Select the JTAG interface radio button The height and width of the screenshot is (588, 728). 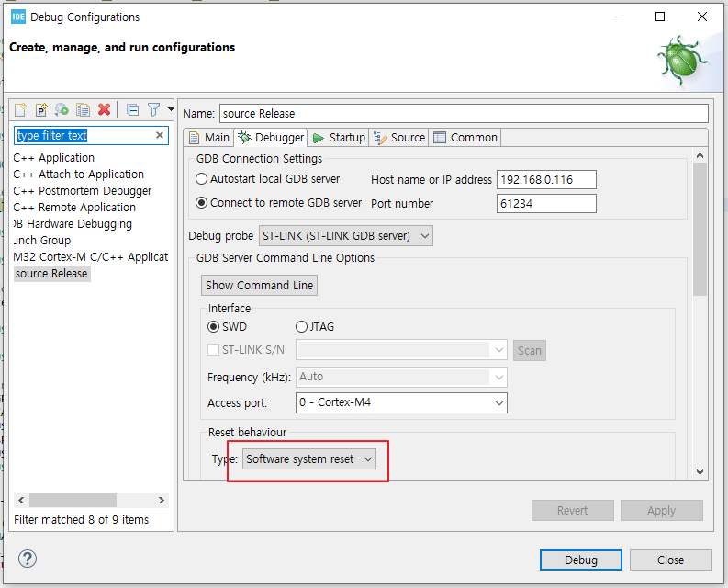click(301, 327)
